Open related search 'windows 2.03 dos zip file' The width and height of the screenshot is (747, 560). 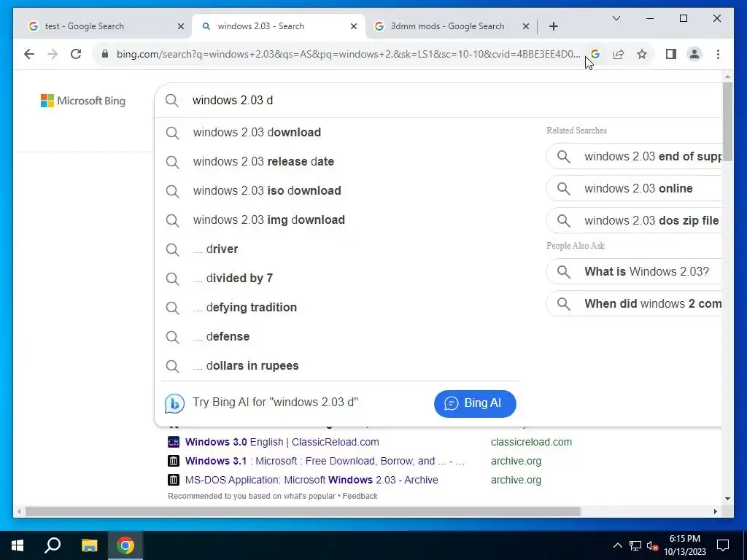[x=634, y=220]
